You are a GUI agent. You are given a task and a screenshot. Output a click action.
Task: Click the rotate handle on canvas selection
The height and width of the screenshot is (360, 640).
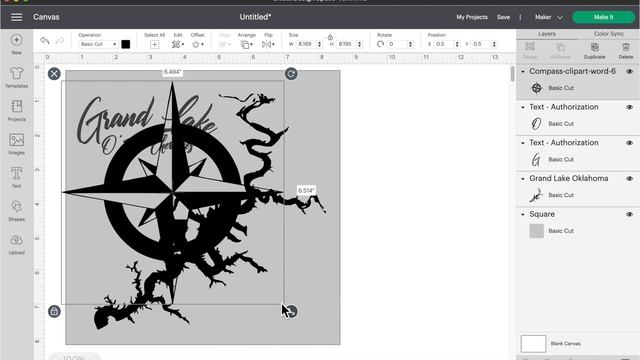(291, 74)
